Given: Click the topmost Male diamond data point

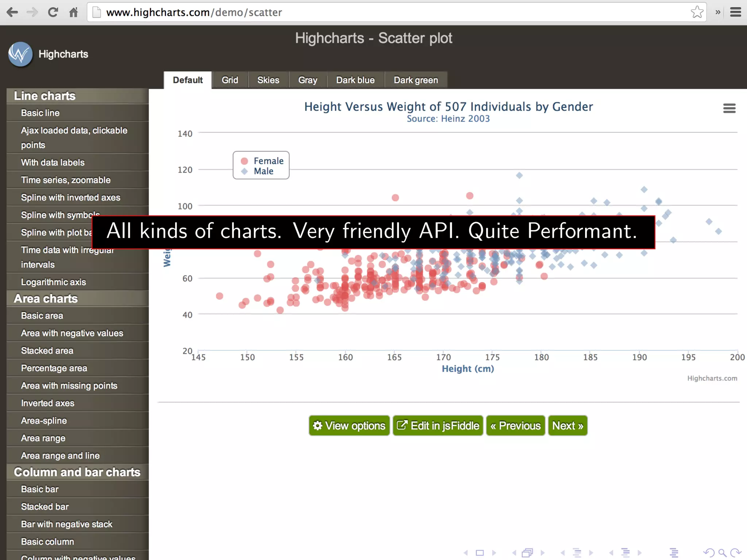Looking at the screenshot, I should (x=519, y=175).
